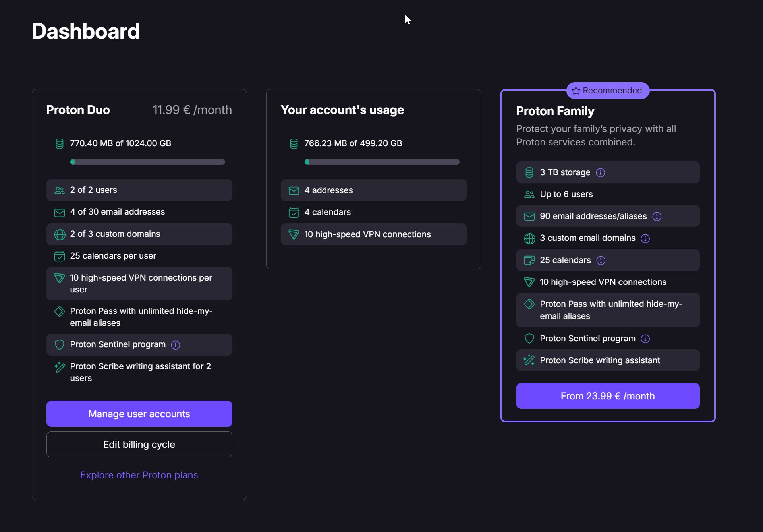Click Scribe pen icon in Proton Duo card
This screenshot has width=763, height=532.
(60, 367)
